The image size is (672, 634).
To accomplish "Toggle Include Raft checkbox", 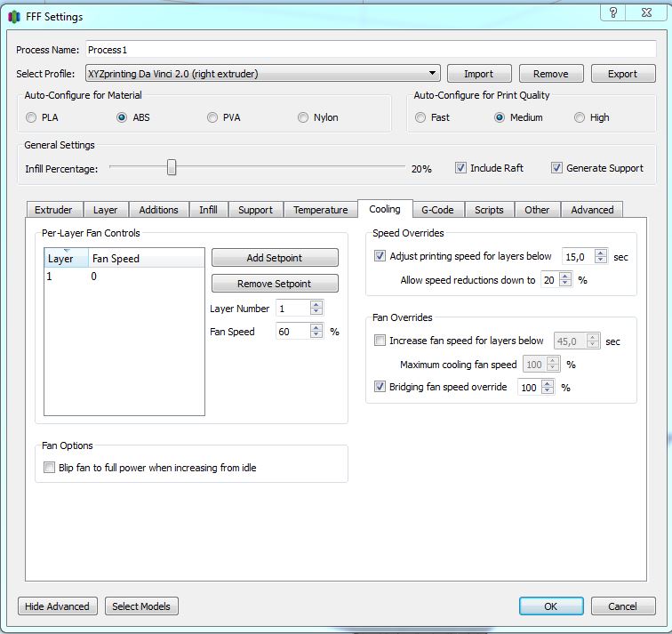I will coord(460,168).
